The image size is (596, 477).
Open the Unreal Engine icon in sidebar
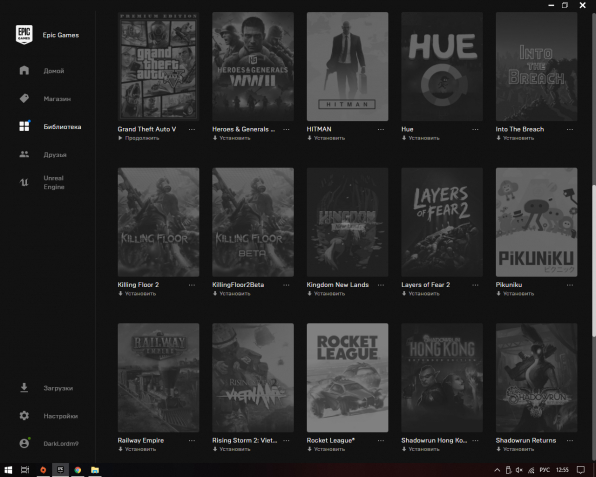coord(24,182)
